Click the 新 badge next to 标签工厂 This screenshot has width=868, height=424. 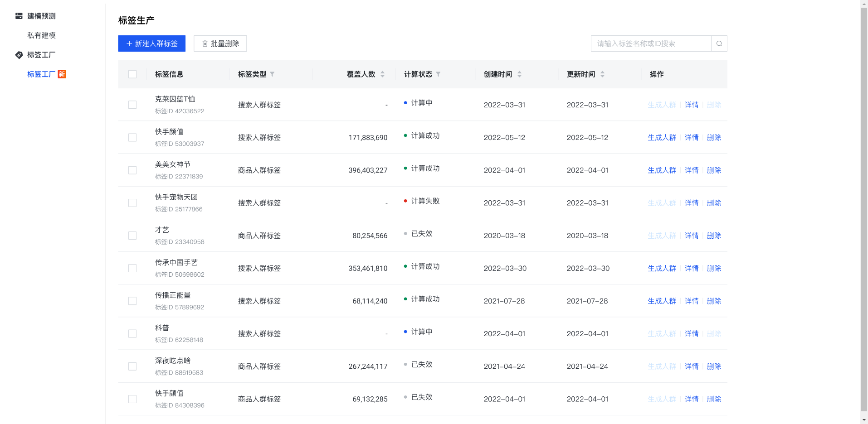(x=62, y=74)
